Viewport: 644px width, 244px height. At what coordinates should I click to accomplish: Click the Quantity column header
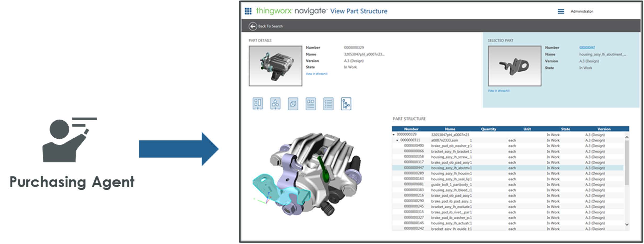coord(488,129)
